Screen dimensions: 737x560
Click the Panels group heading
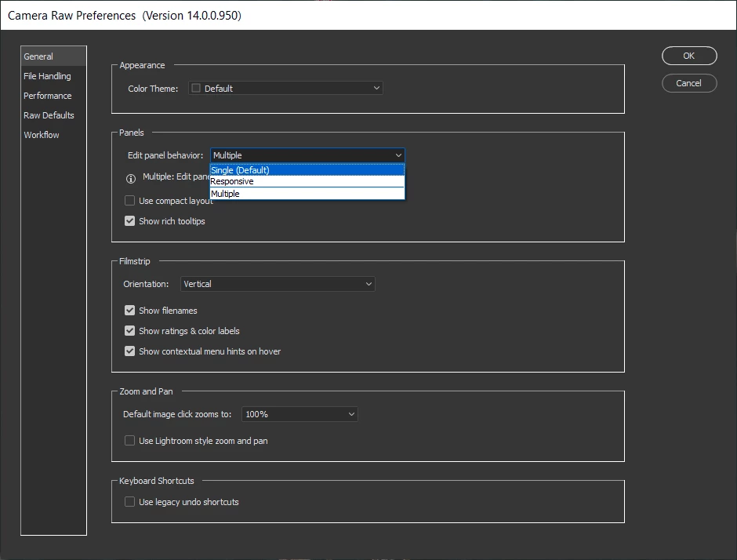coord(132,133)
